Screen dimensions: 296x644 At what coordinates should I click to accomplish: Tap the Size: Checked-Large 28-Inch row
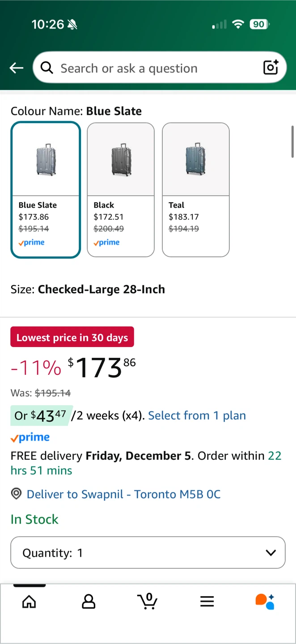pyautogui.click(x=88, y=289)
